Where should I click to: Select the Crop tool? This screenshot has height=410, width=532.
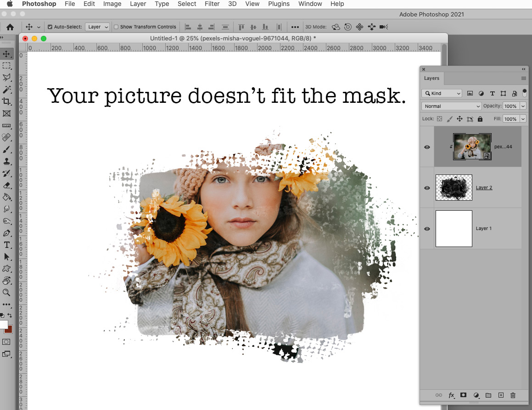6,101
